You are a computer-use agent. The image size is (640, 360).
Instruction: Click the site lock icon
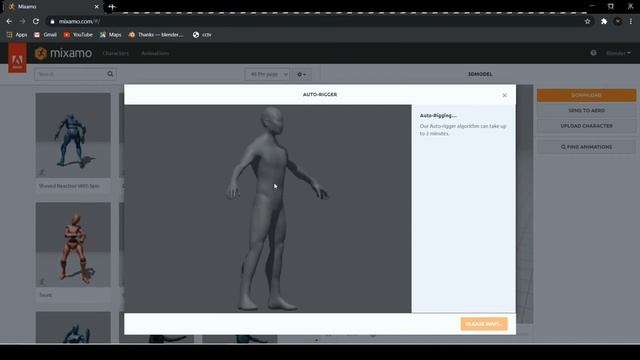[x=52, y=21]
